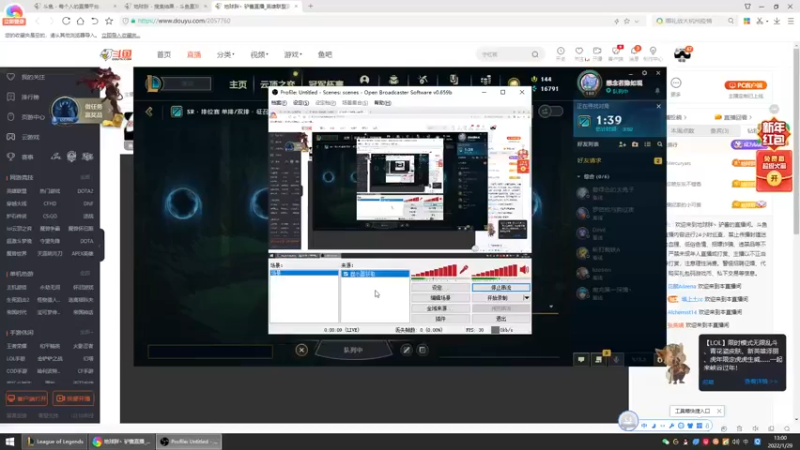Click pencil edit icon beside queue button

(406, 350)
